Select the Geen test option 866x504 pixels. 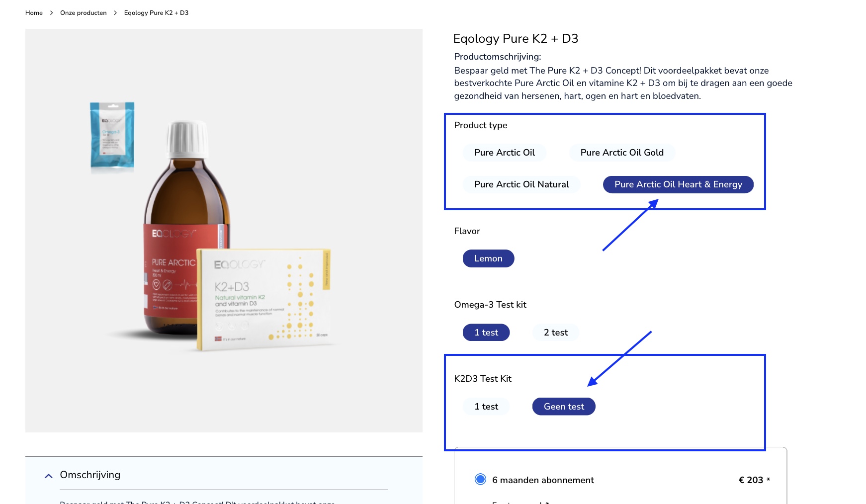(x=564, y=407)
